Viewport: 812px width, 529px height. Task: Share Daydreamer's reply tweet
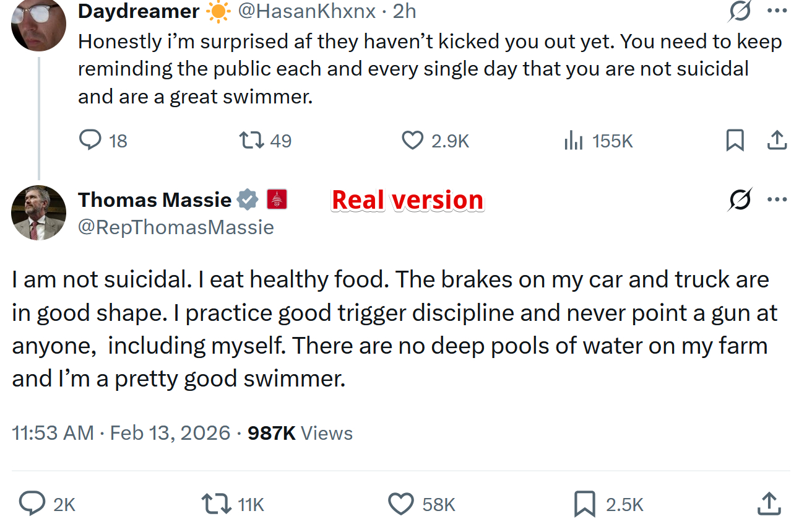point(777,141)
